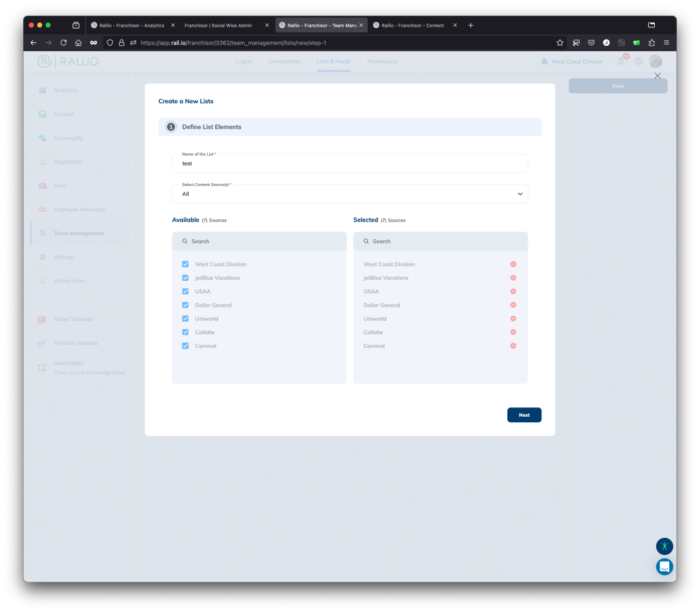Click the Next button
This screenshot has width=700, height=613.
(524, 415)
